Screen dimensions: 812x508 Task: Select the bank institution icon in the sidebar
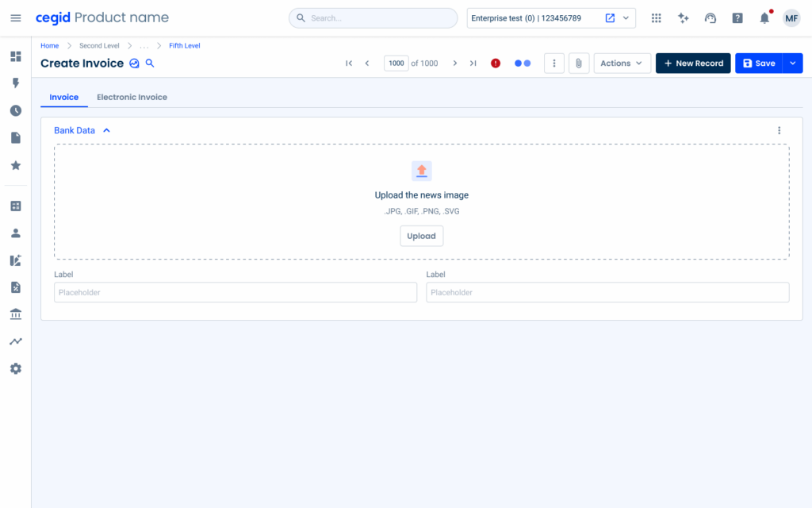pyautogui.click(x=15, y=314)
